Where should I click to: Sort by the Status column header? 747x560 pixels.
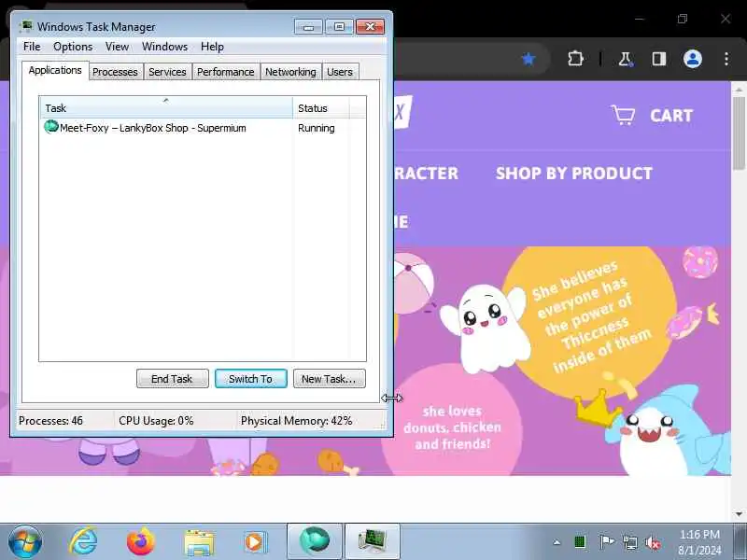pyautogui.click(x=321, y=107)
